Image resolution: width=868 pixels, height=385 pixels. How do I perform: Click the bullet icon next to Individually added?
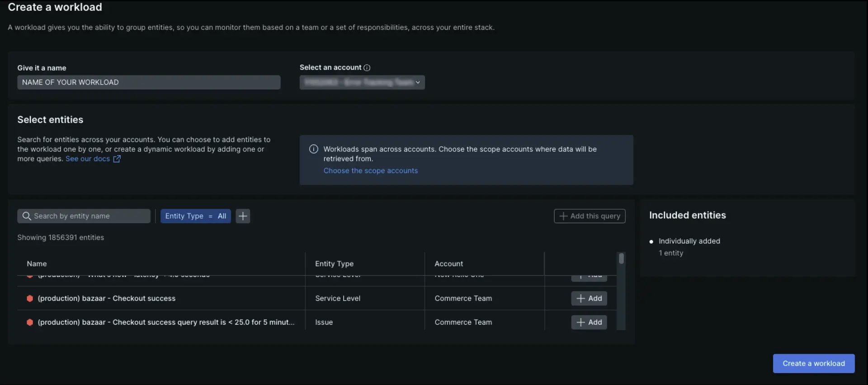[651, 242]
